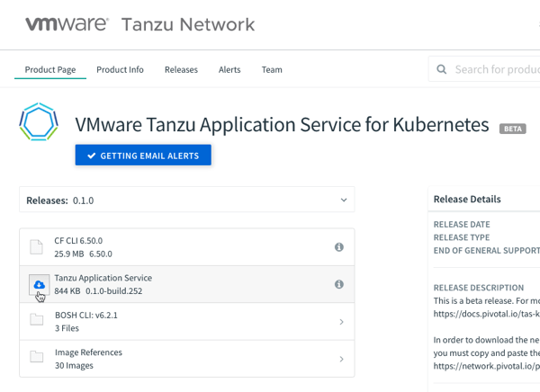Click the '30 Images' text

coord(74,366)
